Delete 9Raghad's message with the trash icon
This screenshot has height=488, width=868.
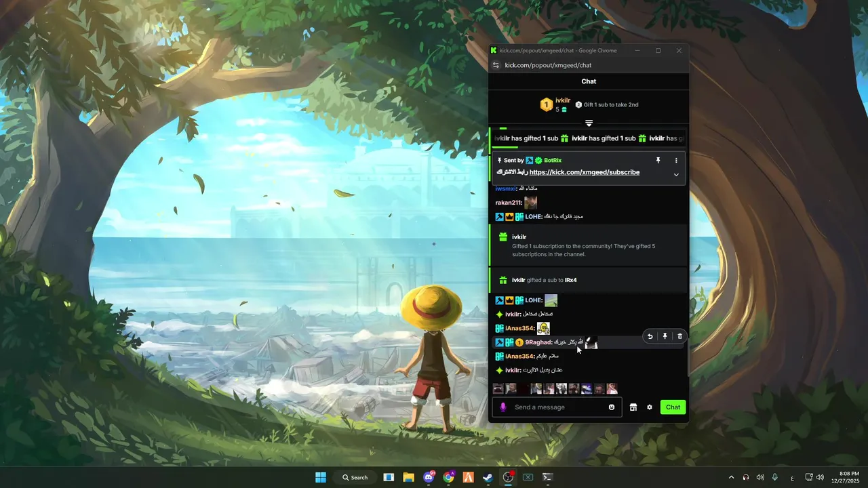[x=680, y=336]
